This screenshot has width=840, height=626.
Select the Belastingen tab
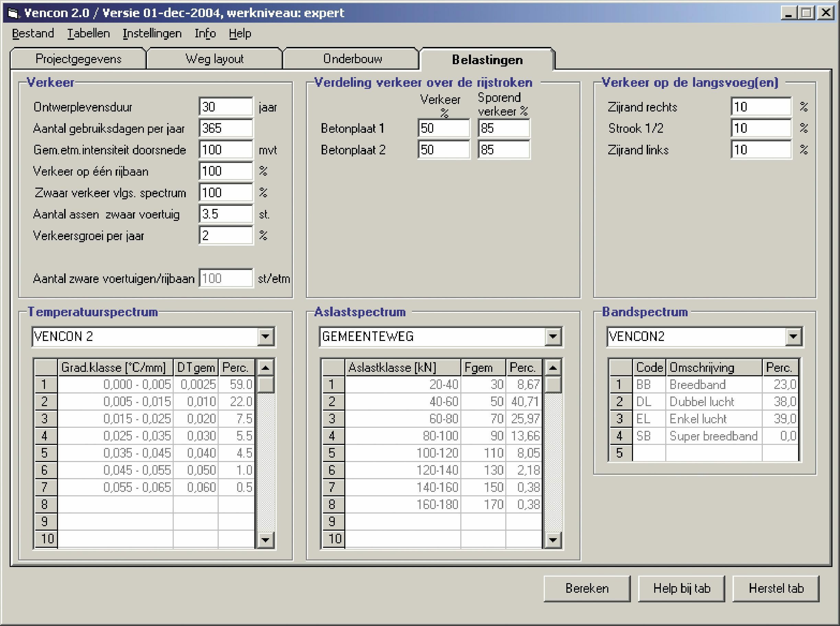[487, 59]
